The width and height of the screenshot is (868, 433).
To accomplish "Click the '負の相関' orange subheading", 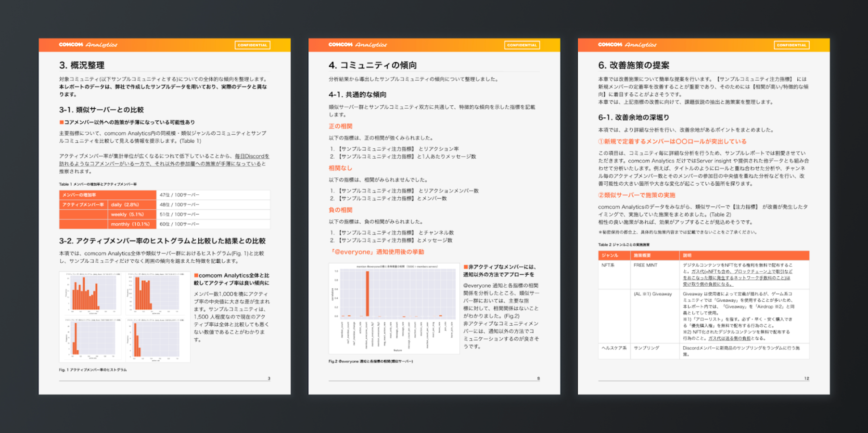I will [x=341, y=210].
